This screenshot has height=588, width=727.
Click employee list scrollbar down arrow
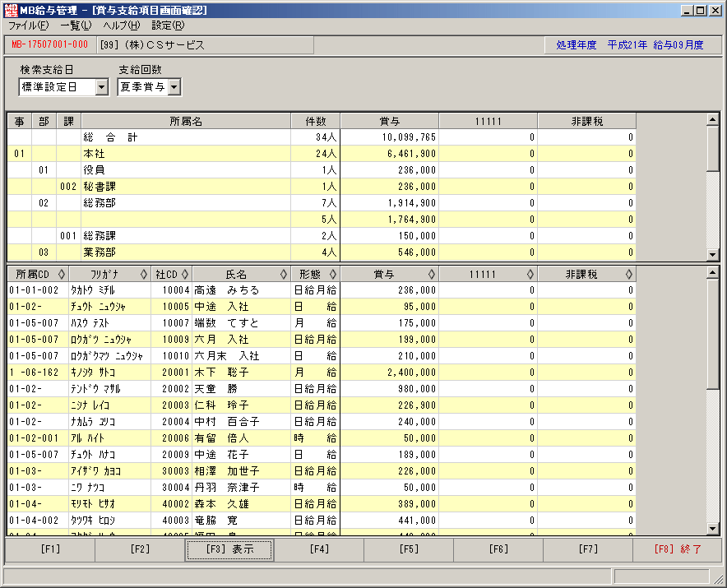point(713,528)
